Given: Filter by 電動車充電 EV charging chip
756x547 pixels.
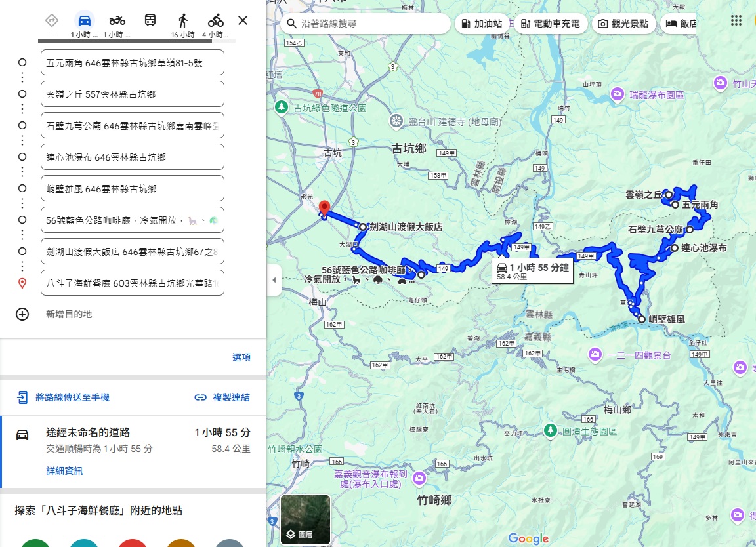Looking at the screenshot, I should coord(551,23).
